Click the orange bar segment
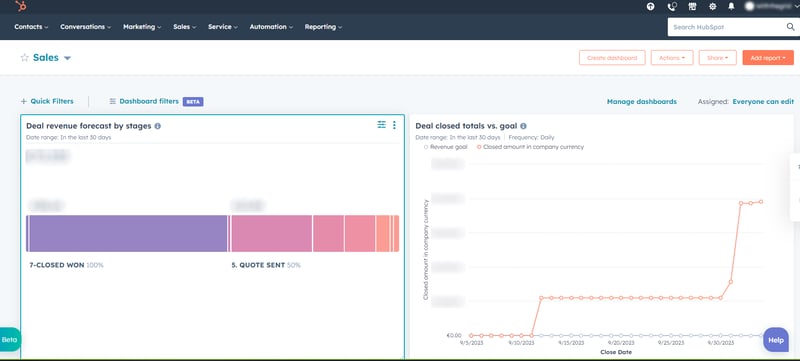The image size is (800, 361). (383, 234)
